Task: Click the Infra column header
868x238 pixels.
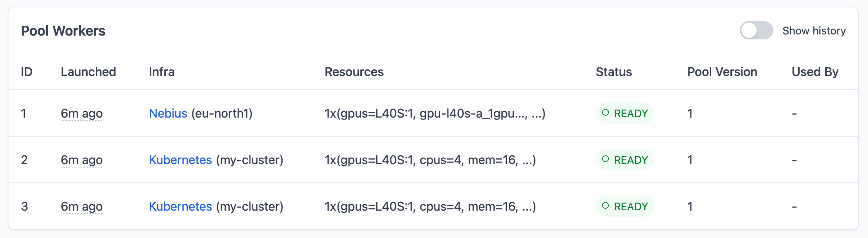Action: click(162, 72)
